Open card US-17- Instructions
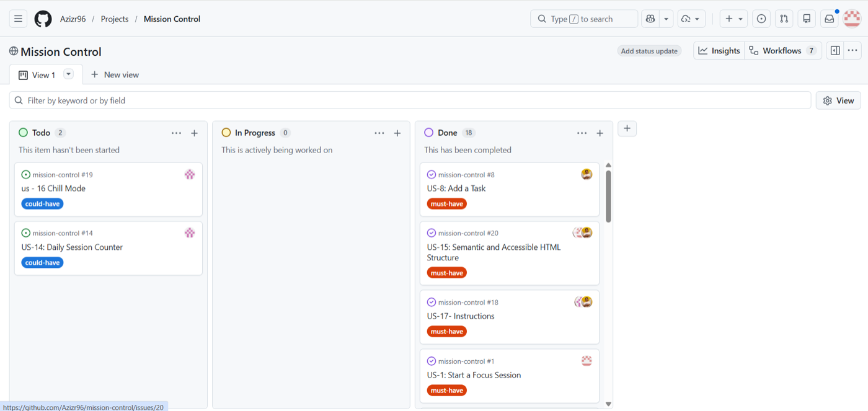Screen dimensions: 868x411 click(x=461, y=316)
